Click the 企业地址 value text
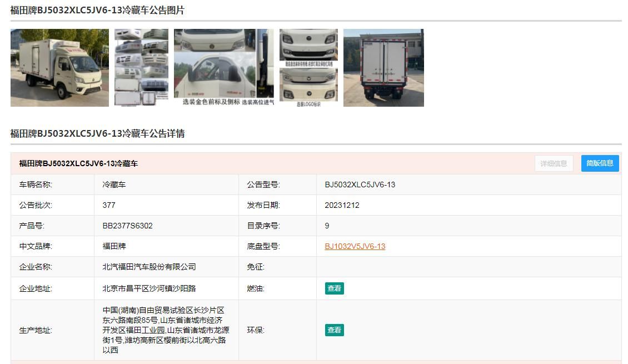 click(149, 288)
